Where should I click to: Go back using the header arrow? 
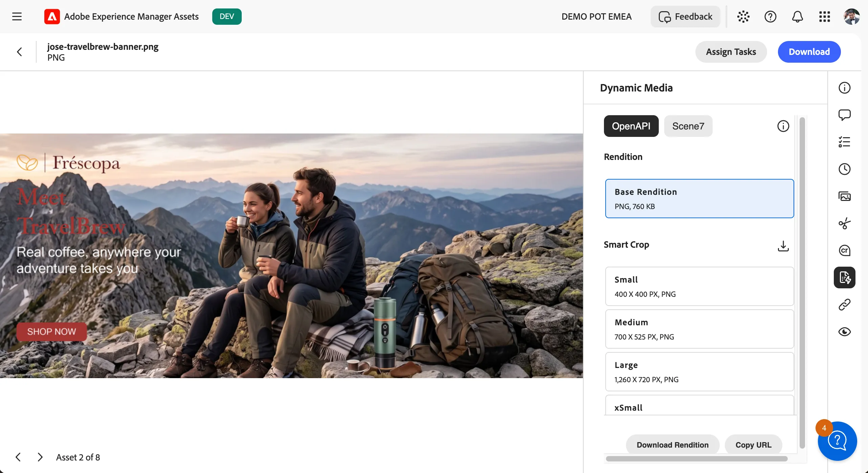(19, 52)
